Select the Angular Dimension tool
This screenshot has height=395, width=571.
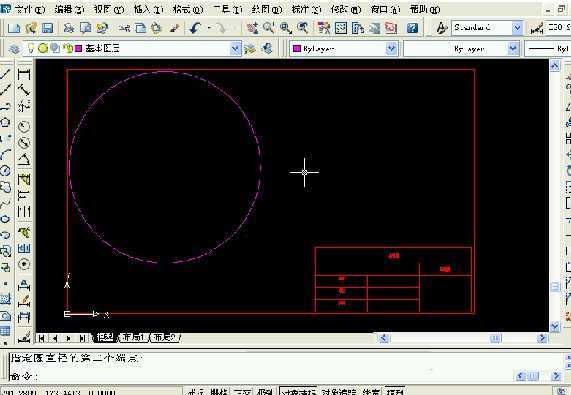click(24, 159)
